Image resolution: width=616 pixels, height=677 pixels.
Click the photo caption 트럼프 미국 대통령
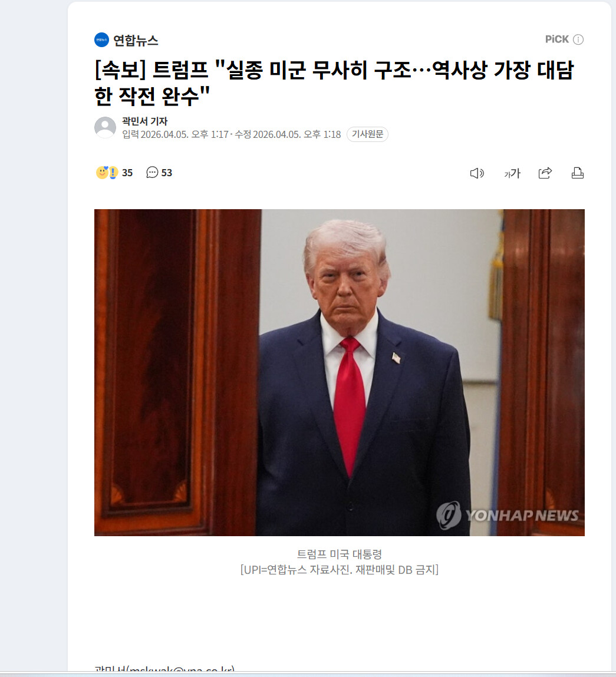[x=339, y=554]
